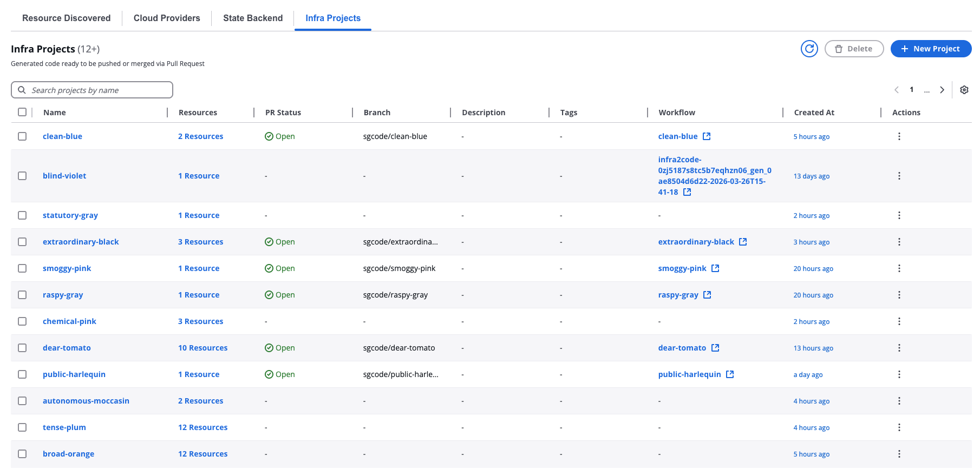Click the New Project button

pos(931,49)
